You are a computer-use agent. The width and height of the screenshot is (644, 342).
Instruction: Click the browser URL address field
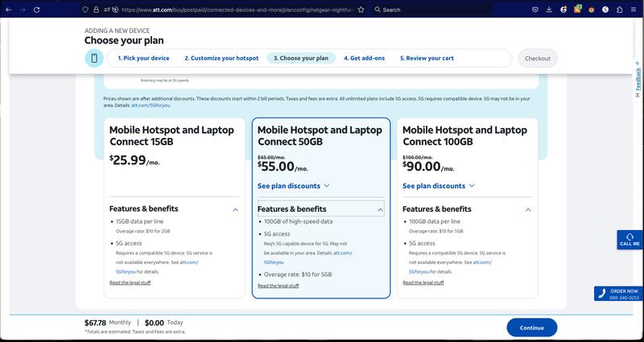pos(236,10)
